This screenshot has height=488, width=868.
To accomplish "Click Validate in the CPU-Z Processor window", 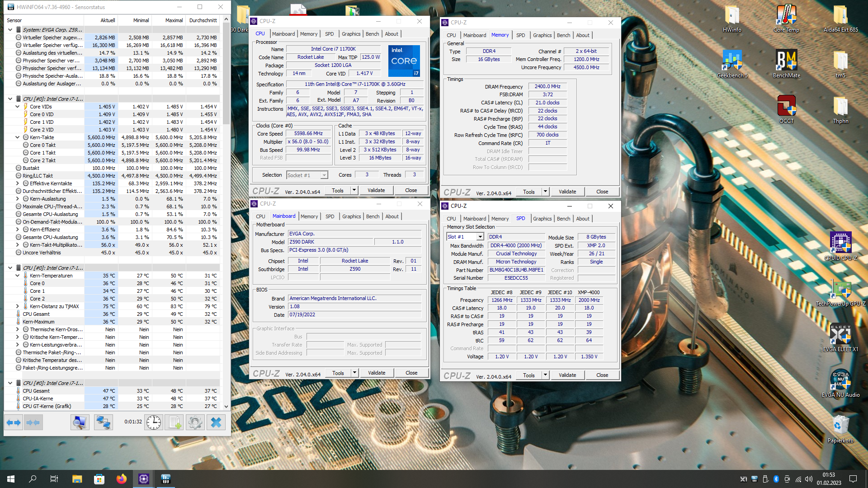I will pyautogui.click(x=376, y=190).
